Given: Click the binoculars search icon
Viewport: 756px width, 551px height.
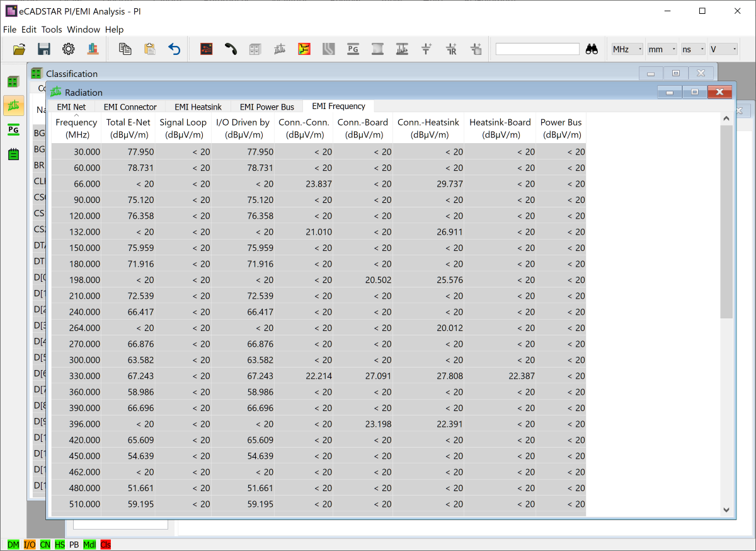Looking at the screenshot, I should [592, 49].
